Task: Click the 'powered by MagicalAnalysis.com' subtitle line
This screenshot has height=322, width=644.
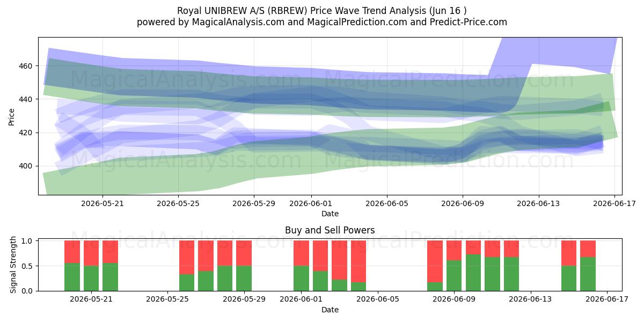Action: [322, 22]
